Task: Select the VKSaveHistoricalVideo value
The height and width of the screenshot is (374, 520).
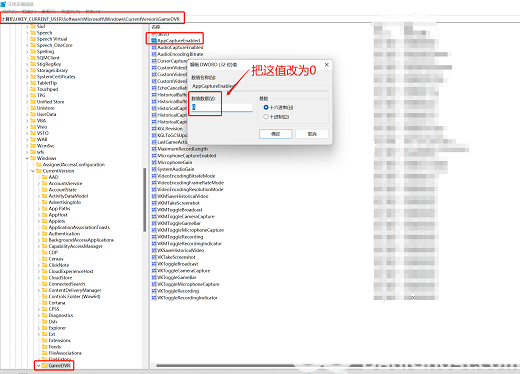Action: [x=180, y=250]
